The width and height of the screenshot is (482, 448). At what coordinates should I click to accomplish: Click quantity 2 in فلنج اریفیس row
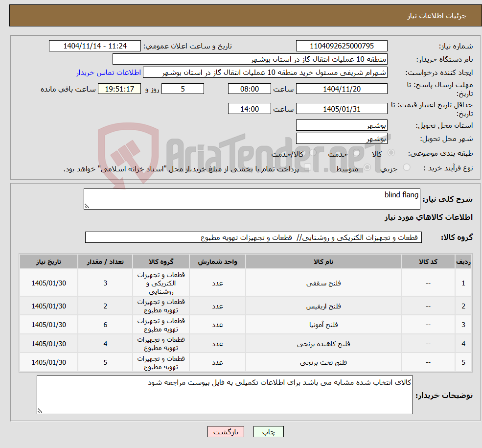coord(105,306)
